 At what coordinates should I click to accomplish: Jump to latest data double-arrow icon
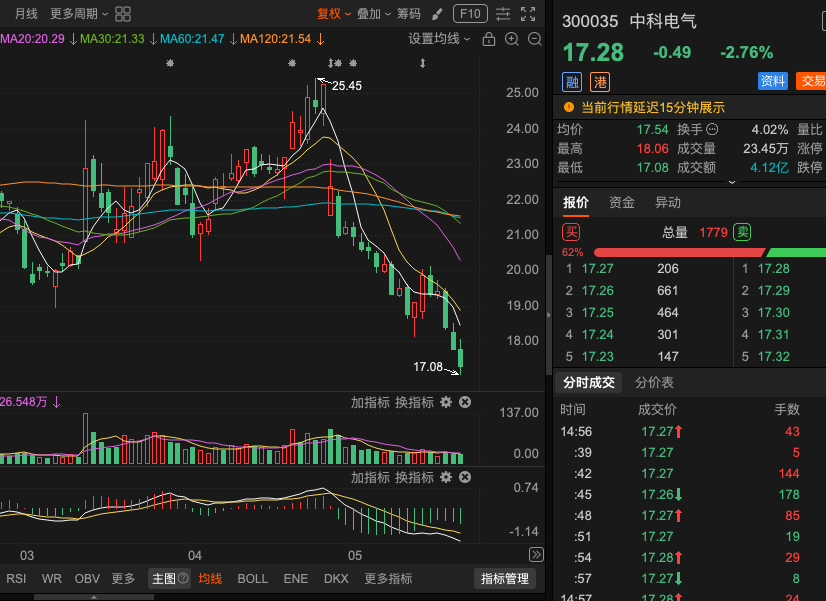536,554
